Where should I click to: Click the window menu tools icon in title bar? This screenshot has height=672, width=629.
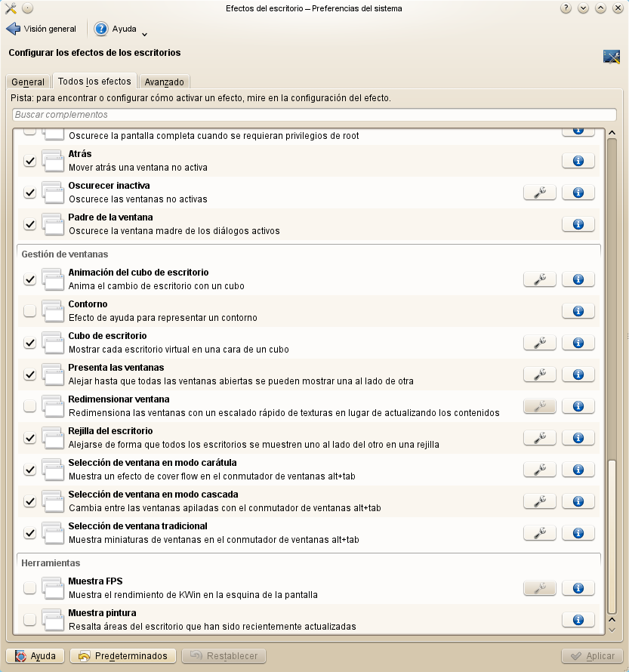pos(11,8)
